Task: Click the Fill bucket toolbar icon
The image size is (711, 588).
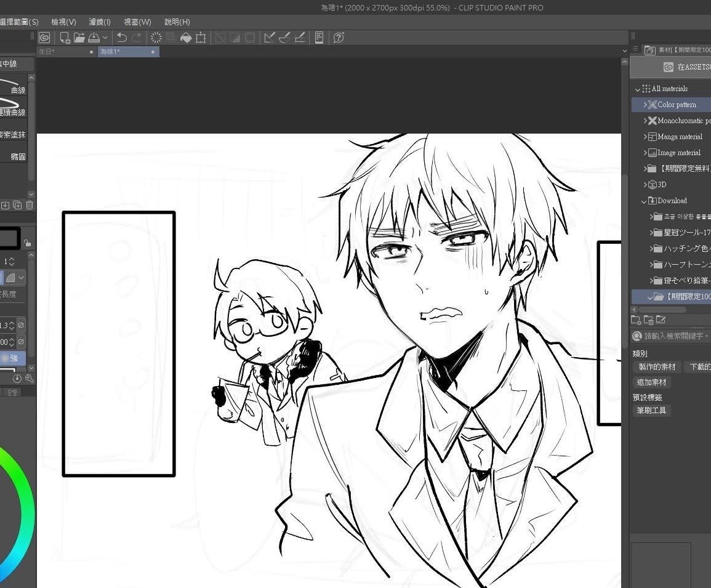Action: click(x=186, y=38)
